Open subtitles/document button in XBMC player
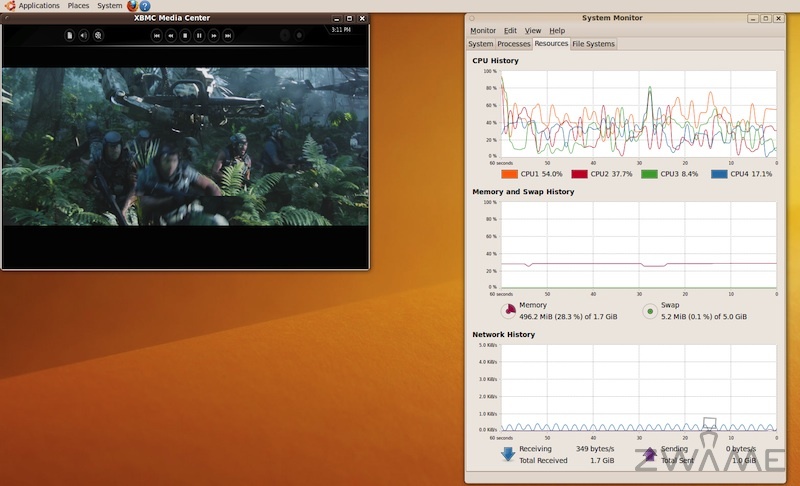The image size is (800, 486). [69, 35]
